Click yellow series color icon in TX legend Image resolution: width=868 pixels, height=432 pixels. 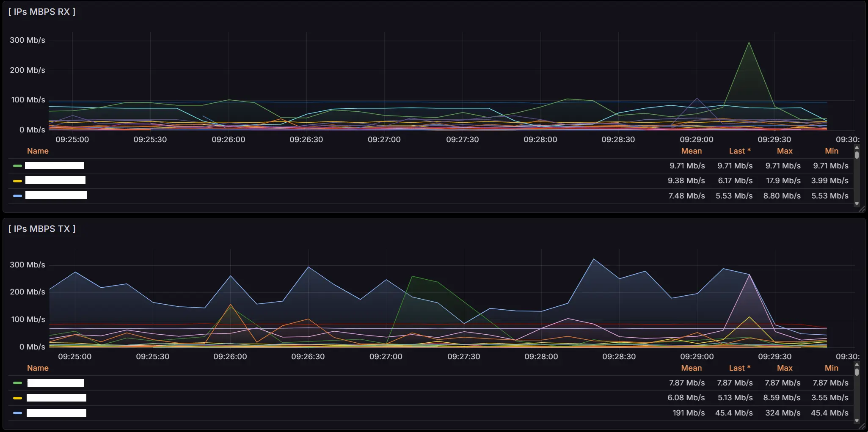pos(17,398)
